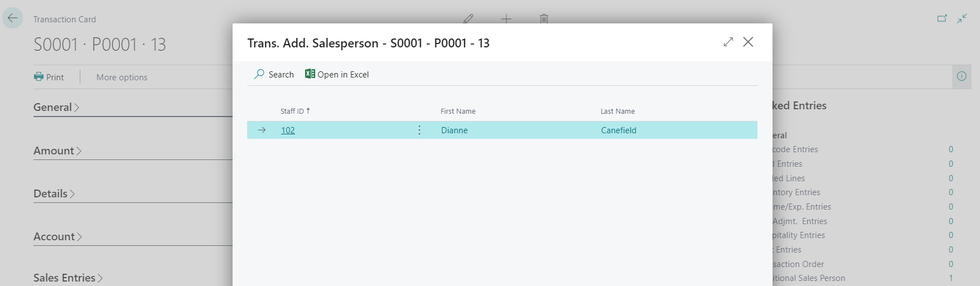
Task: Click the back arrow button
Action: (x=12, y=18)
